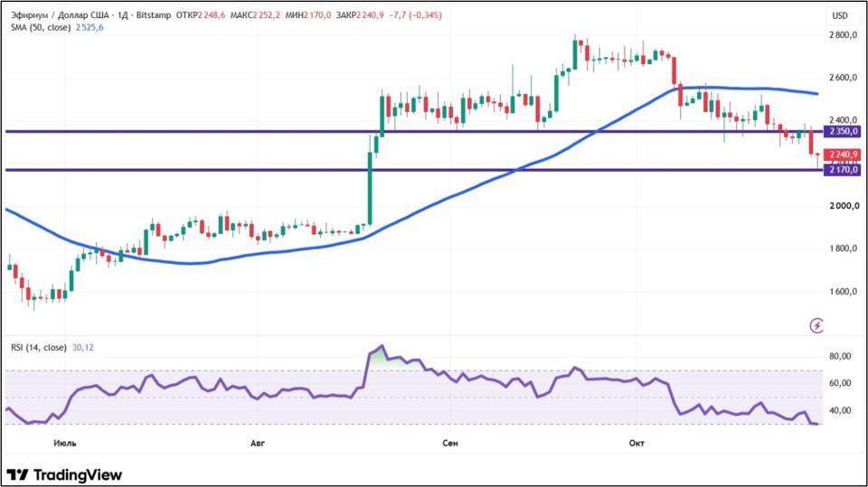
Task: Click the SMA value 2525,6
Action: [x=90, y=27]
